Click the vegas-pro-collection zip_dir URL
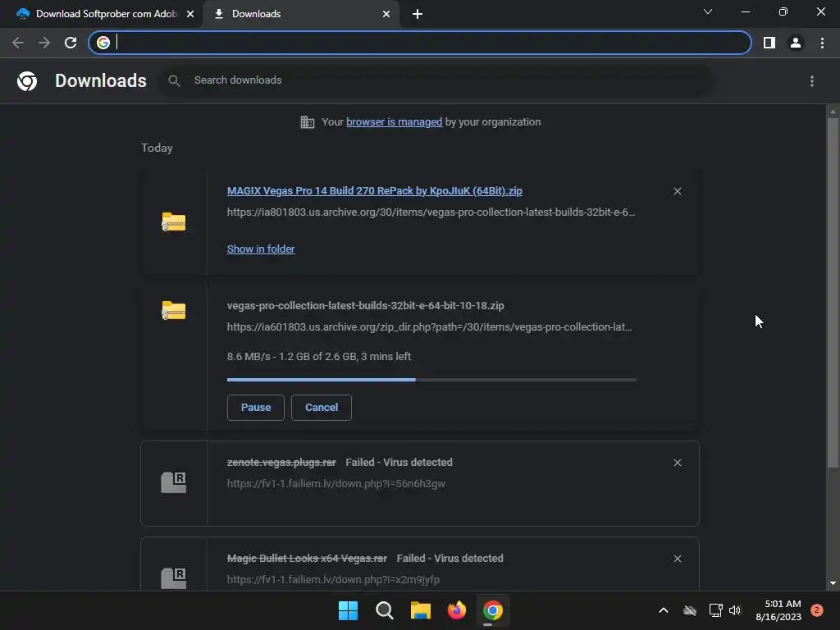 pos(429,326)
